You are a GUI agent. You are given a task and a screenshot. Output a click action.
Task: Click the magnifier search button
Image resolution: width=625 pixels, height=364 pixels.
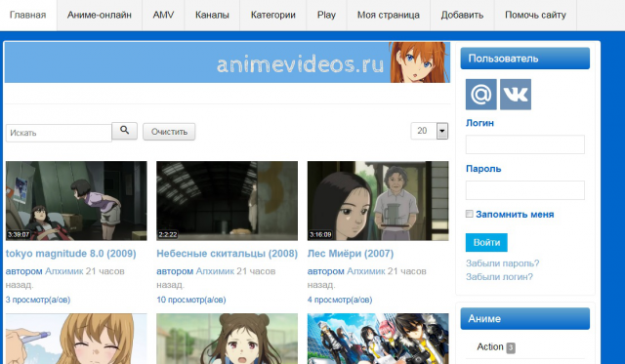pos(124,131)
